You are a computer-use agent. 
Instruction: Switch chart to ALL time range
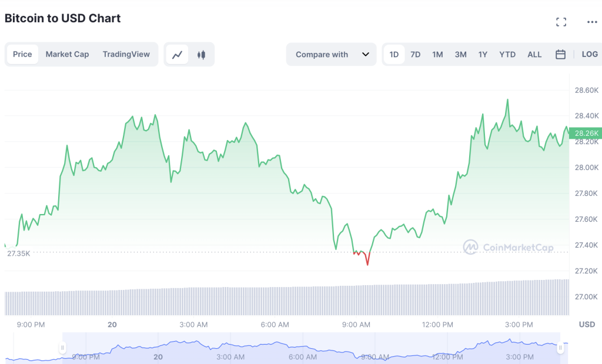pyautogui.click(x=534, y=54)
